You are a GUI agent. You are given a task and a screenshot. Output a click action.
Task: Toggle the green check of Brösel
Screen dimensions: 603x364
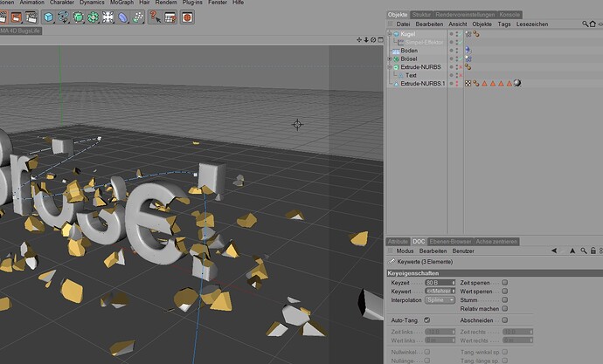pos(461,58)
